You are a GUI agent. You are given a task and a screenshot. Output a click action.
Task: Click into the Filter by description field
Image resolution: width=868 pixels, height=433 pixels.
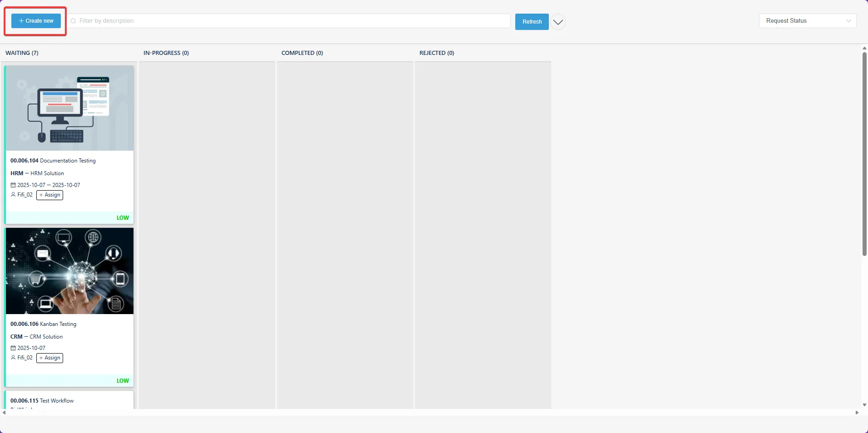click(227, 21)
